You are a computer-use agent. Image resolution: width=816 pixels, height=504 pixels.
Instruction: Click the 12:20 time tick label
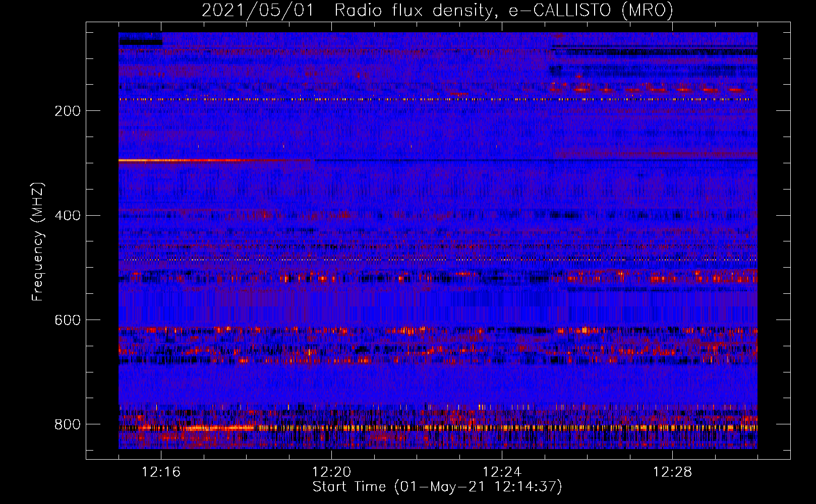point(331,472)
